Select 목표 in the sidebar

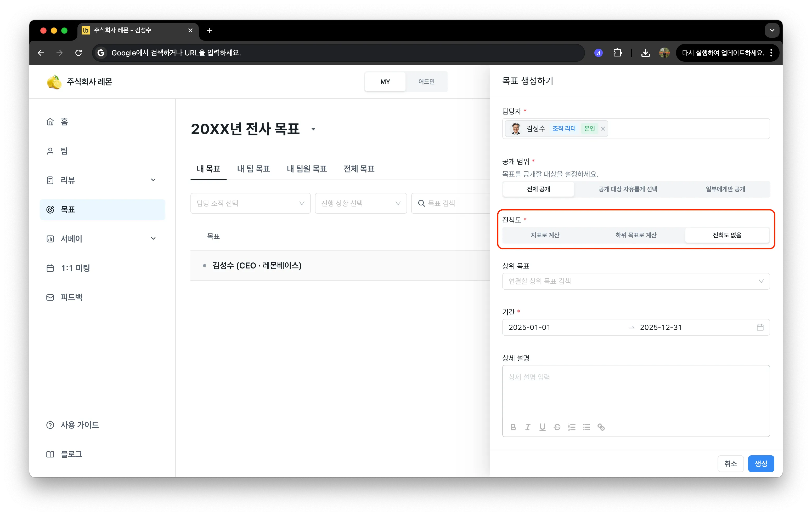[102, 210]
